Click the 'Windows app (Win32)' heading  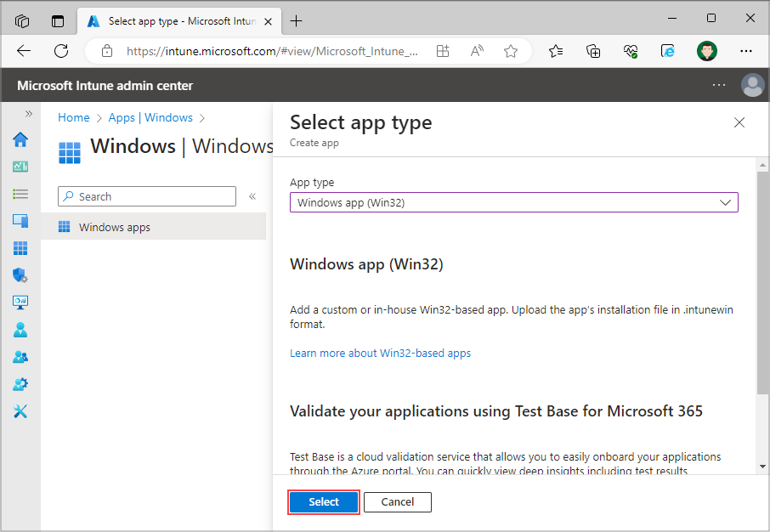(366, 264)
